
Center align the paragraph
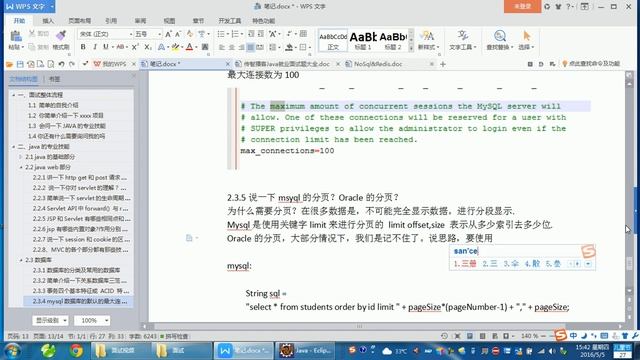[231, 47]
